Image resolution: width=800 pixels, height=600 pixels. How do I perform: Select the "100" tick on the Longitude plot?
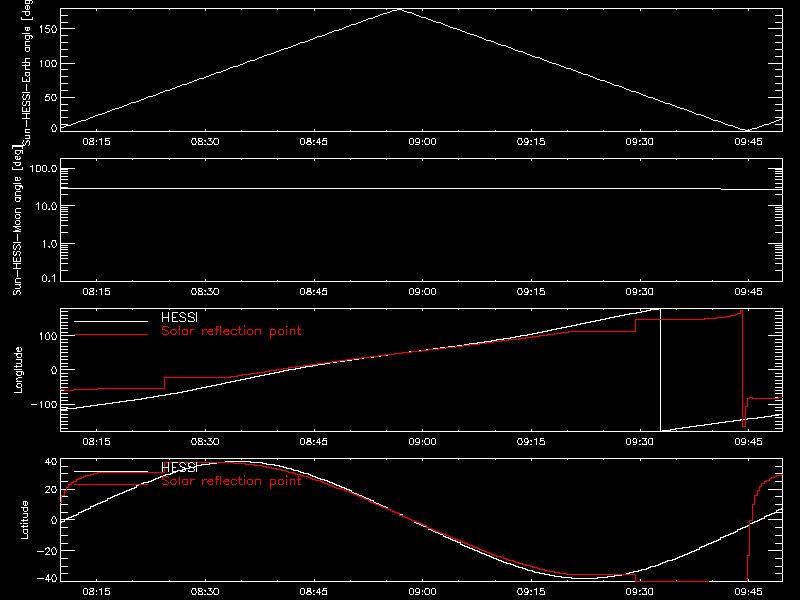(47, 336)
